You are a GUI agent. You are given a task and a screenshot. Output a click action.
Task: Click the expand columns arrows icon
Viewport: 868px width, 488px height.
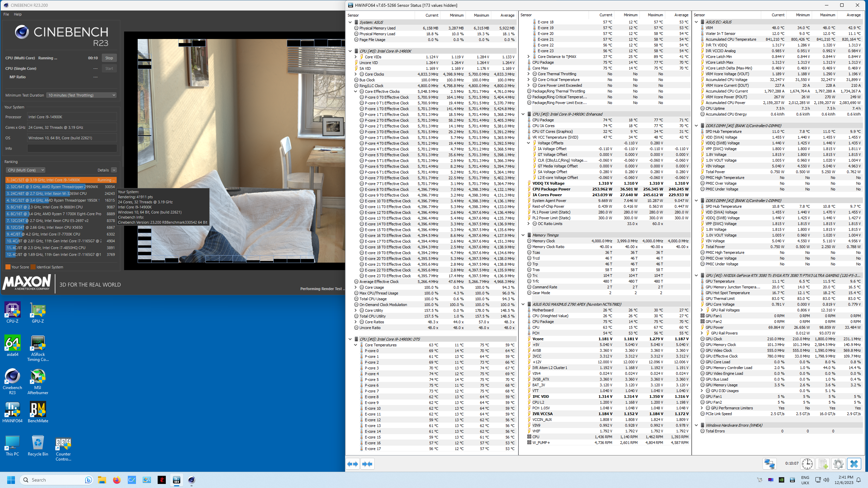point(353,464)
